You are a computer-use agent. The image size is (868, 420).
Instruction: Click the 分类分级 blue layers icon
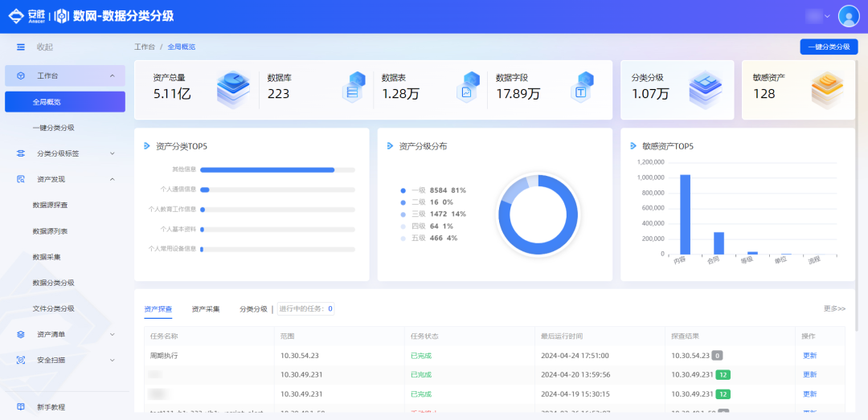pos(705,89)
